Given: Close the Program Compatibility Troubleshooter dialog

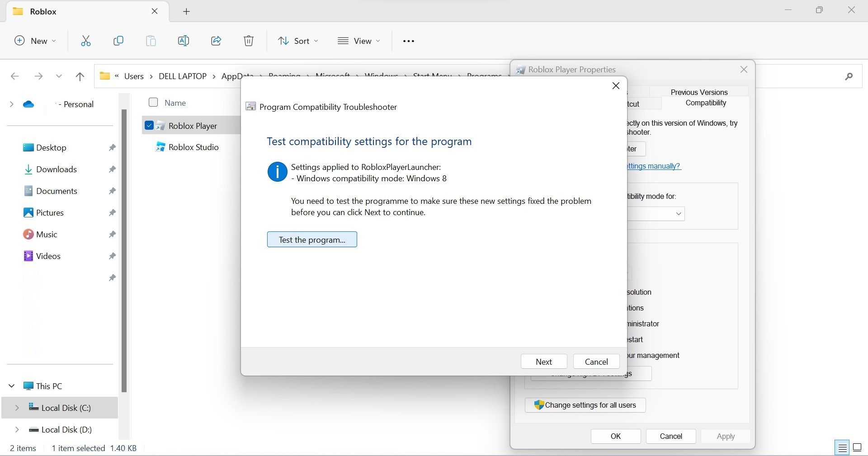Looking at the screenshot, I should pyautogui.click(x=616, y=86).
